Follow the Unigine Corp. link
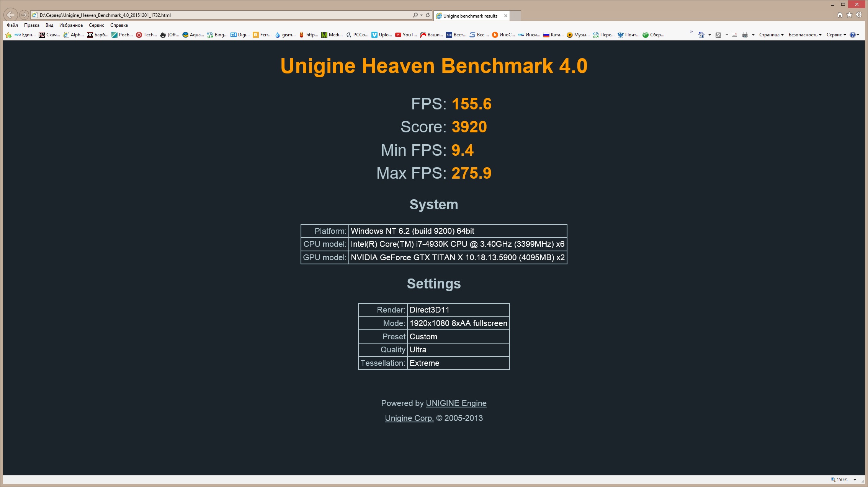Viewport: 868px width, 487px height. 409,418
